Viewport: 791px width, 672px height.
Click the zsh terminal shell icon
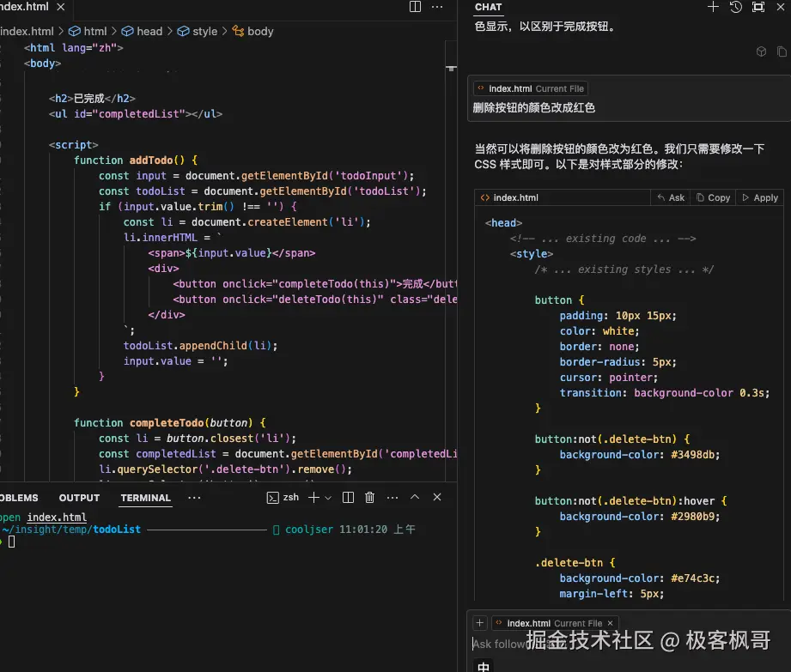[x=272, y=498]
